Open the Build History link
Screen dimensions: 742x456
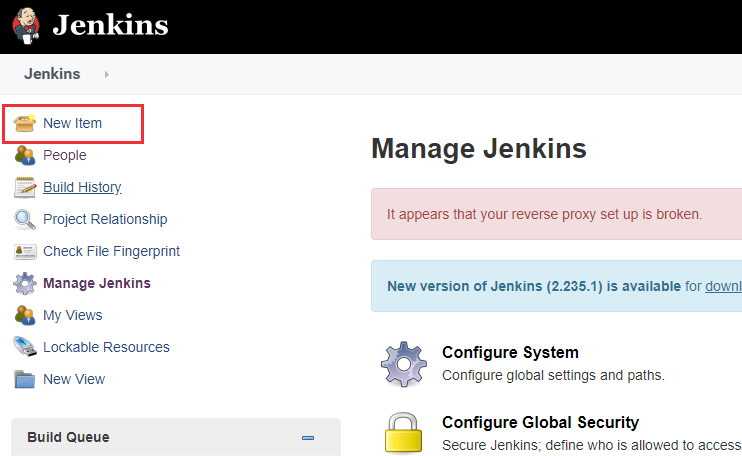click(82, 187)
